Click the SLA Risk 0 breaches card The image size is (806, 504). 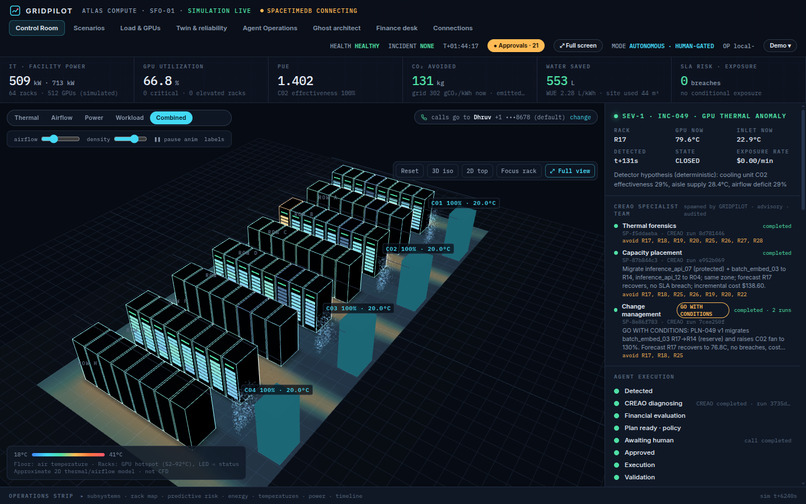(x=739, y=80)
